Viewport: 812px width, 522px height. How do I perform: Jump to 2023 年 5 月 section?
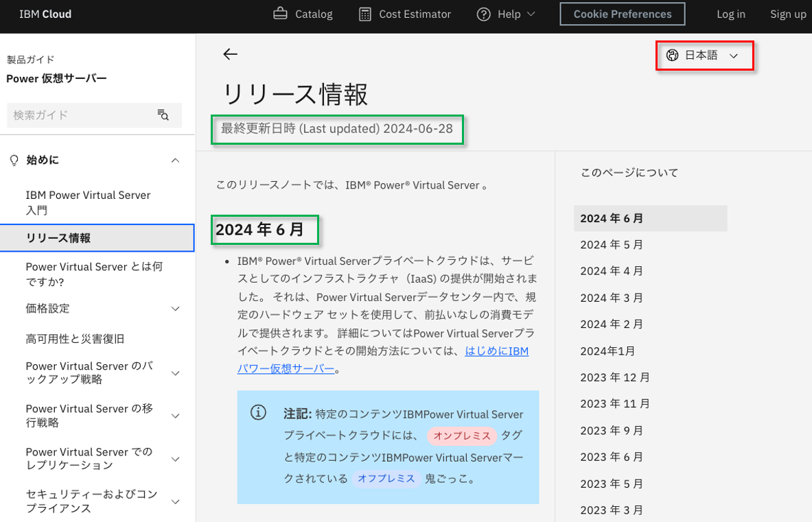tap(612, 484)
